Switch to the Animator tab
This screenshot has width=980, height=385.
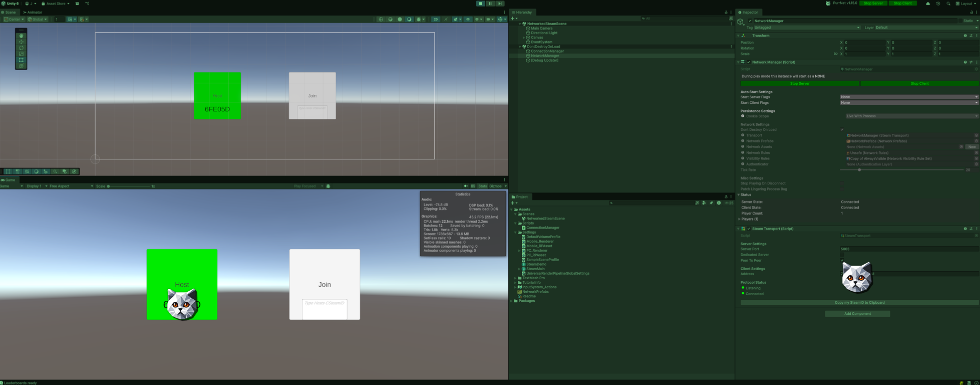33,13
